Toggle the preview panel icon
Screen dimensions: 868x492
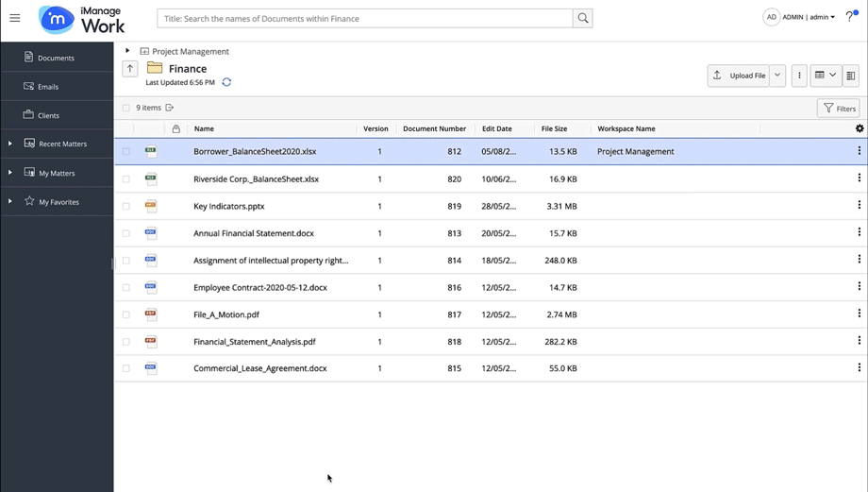(x=850, y=76)
